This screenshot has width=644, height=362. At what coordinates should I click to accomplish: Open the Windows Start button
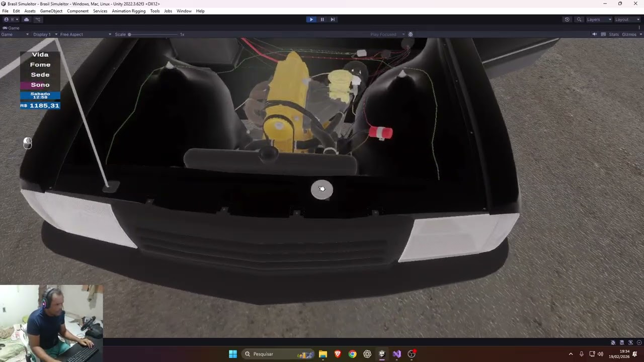[x=233, y=354]
